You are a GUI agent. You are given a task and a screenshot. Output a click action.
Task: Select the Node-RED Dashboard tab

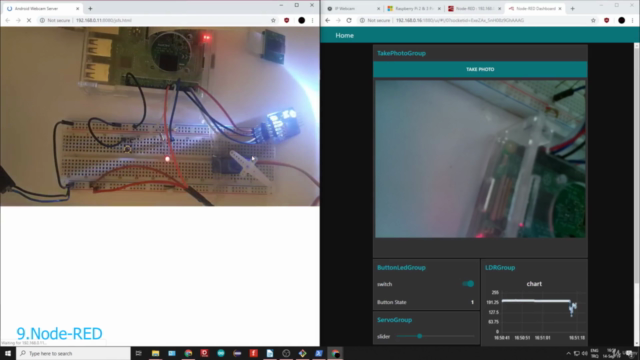(x=535, y=9)
